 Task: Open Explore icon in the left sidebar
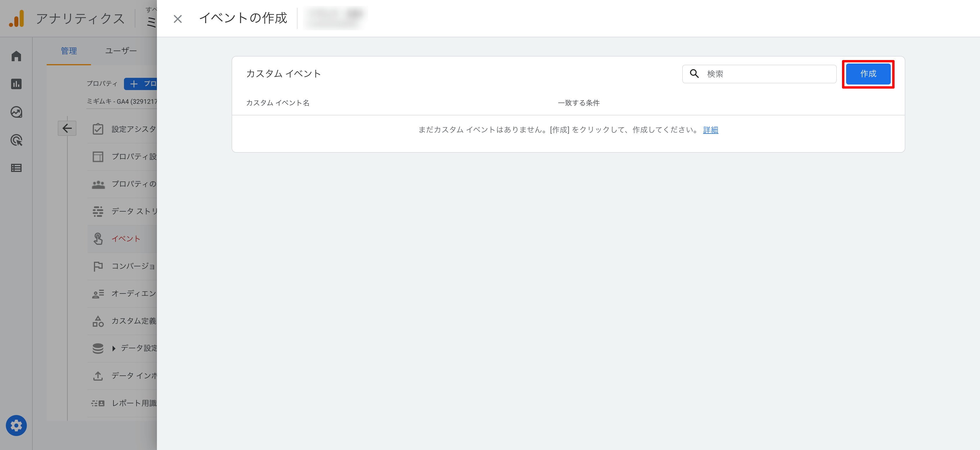tap(16, 112)
